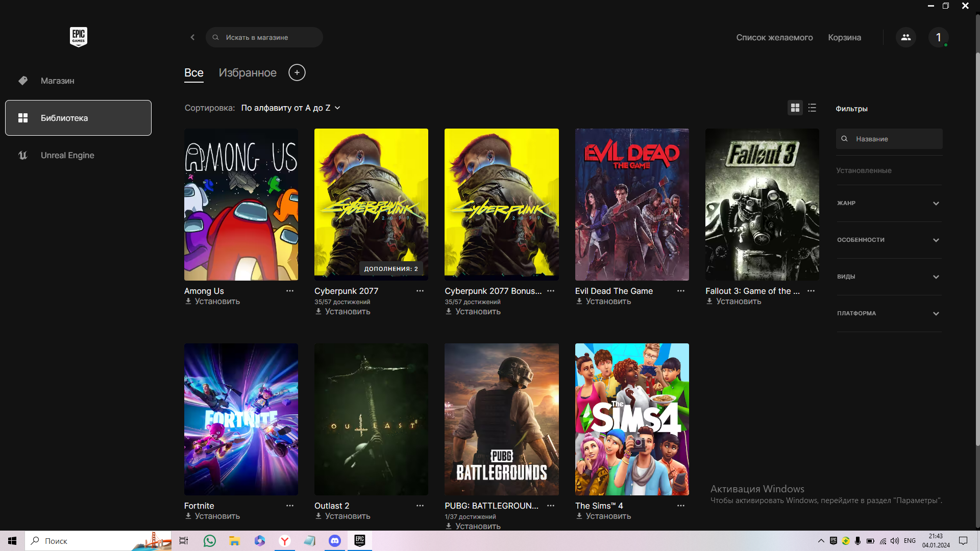Click the Cyberpunk 2077 Bonus title text
This screenshot has width=980, height=551.
click(493, 291)
